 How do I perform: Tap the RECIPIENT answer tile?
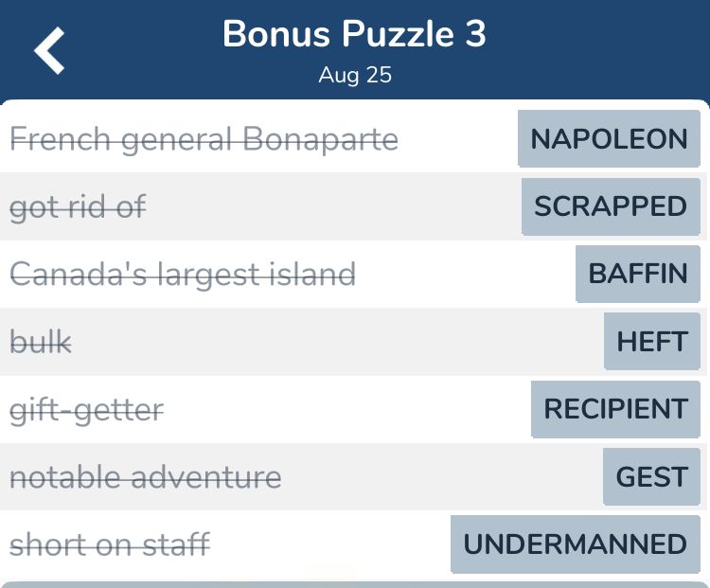click(x=616, y=409)
